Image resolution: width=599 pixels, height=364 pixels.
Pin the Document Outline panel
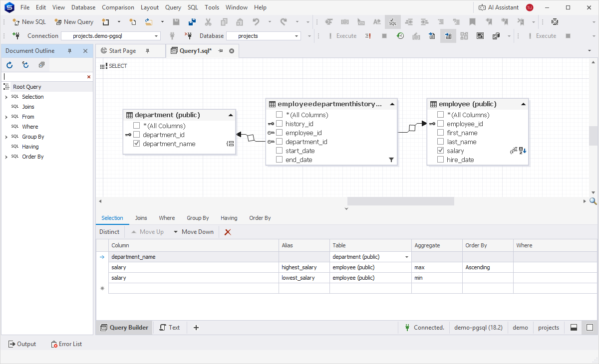pyautogui.click(x=70, y=51)
